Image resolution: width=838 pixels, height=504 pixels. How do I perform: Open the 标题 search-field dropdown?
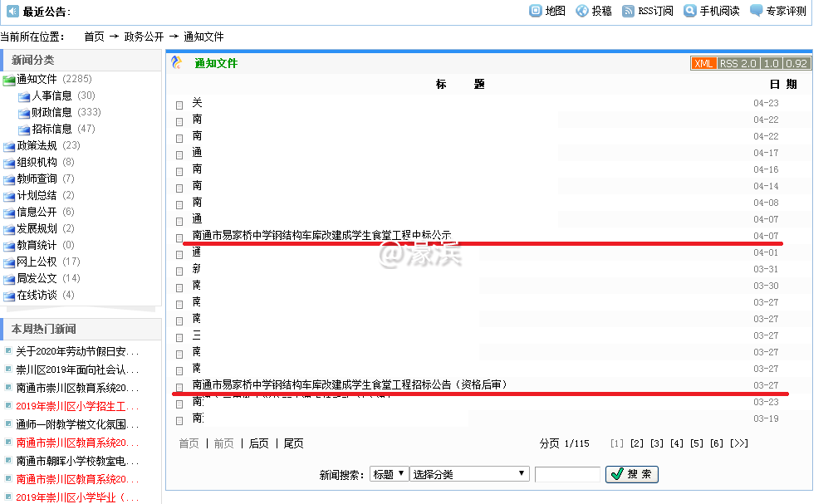click(x=389, y=474)
